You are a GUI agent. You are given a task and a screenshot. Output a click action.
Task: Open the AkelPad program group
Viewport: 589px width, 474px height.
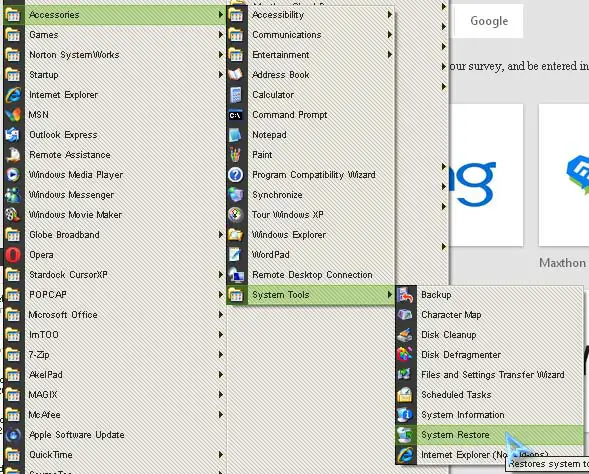tap(115, 374)
